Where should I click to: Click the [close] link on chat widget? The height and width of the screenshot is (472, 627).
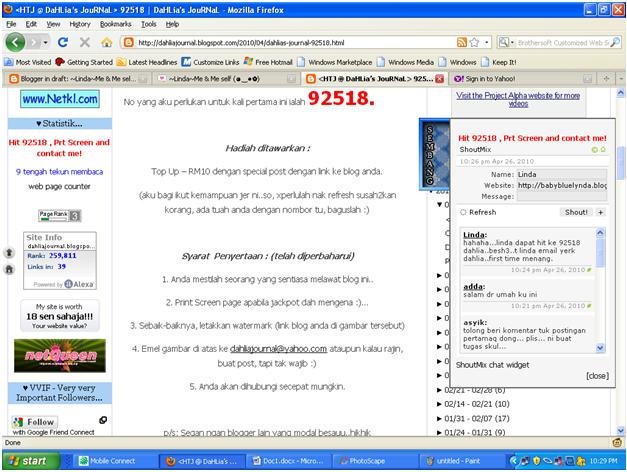click(597, 376)
